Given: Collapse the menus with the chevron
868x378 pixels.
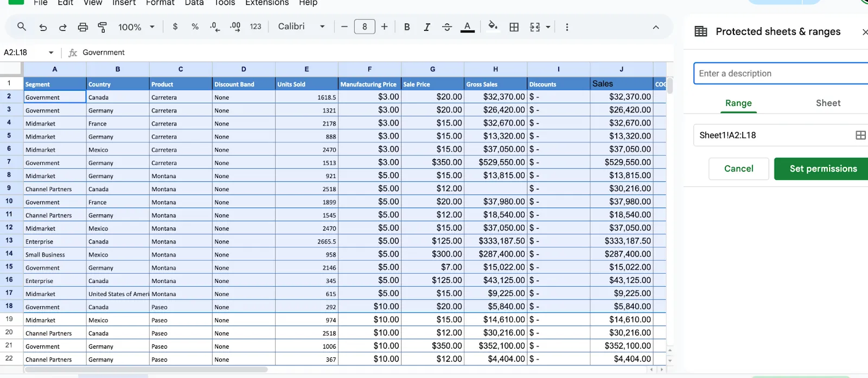Looking at the screenshot, I should coord(655,27).
